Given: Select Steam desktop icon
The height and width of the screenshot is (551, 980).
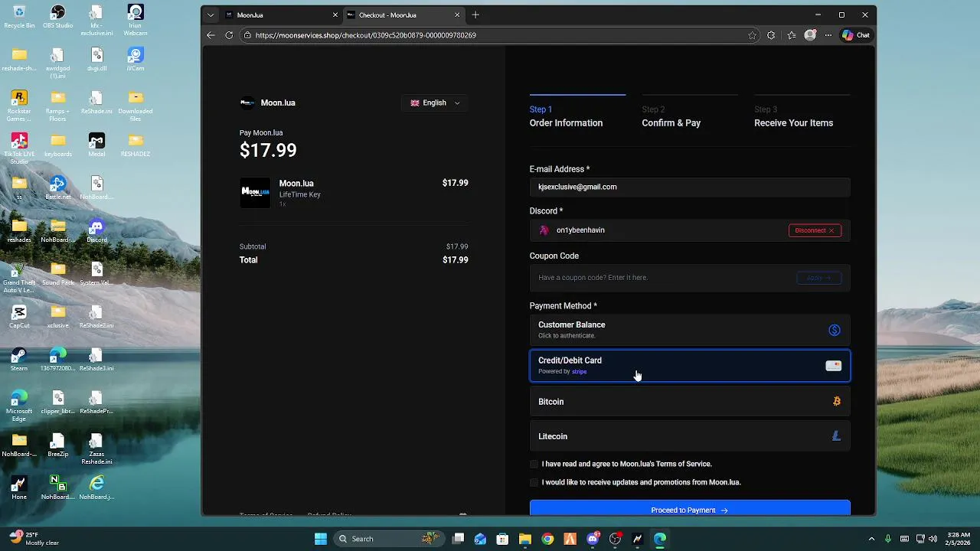Looking at the screenshot, I should point(19,359).
